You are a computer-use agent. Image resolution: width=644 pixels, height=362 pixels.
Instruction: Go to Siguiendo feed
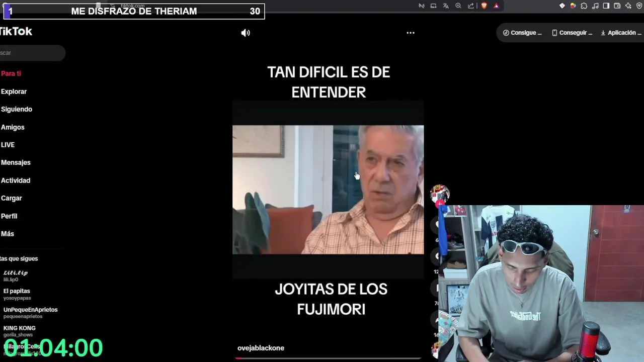pyautogui.click(x=17, y=109)
